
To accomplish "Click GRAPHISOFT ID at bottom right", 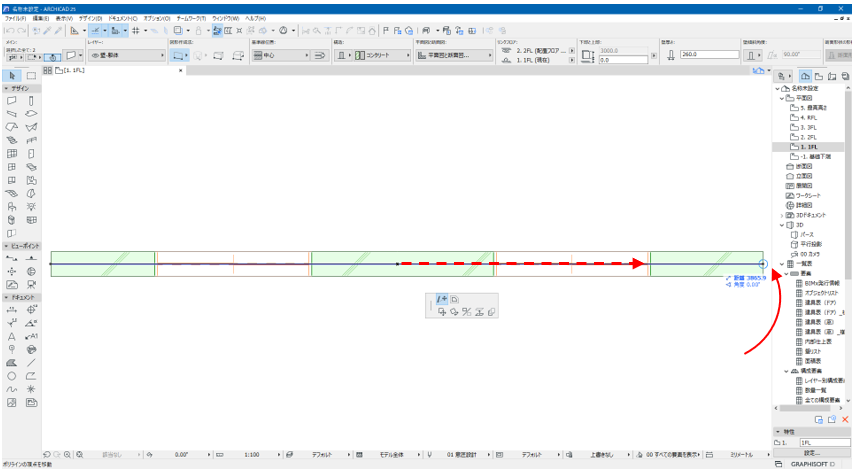I will click(812, 464).
